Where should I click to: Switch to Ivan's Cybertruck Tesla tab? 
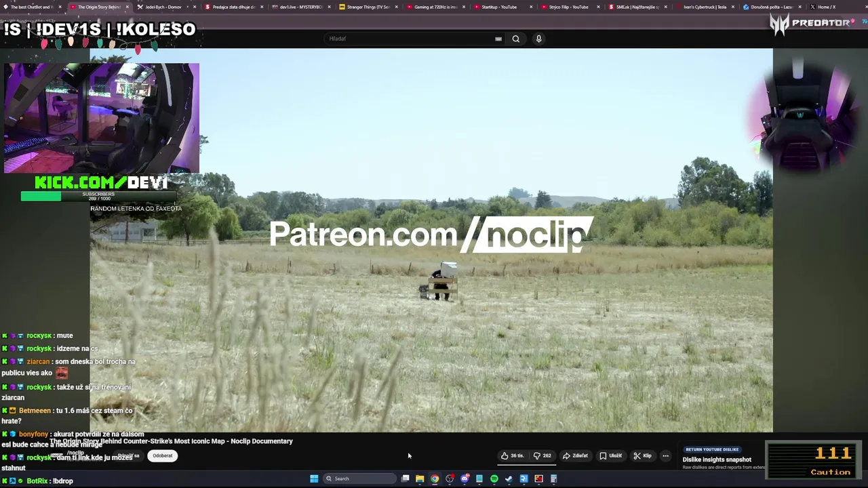(x=705, y=7)
